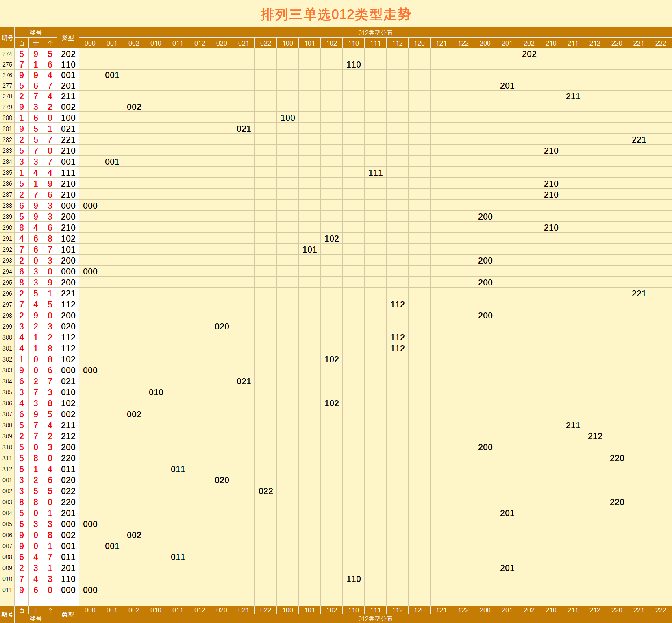Click the top 类型 column header
This screenshot has width=672, height=623.
click(68, 38)
